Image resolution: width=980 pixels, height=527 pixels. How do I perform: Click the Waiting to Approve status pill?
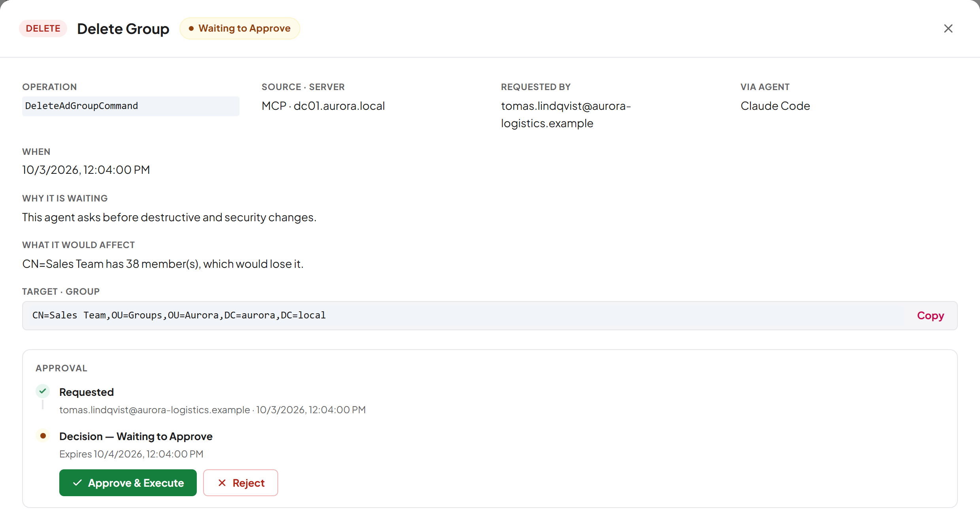[240, 28]
